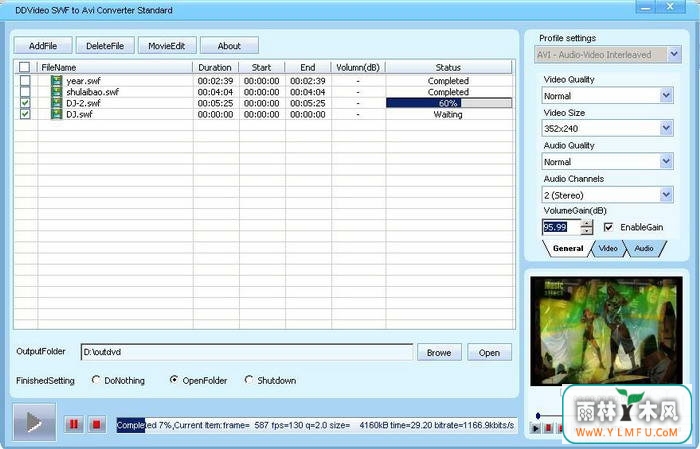Check the box for year.swf
Screen dimensions: 700x449
point(25,81)
